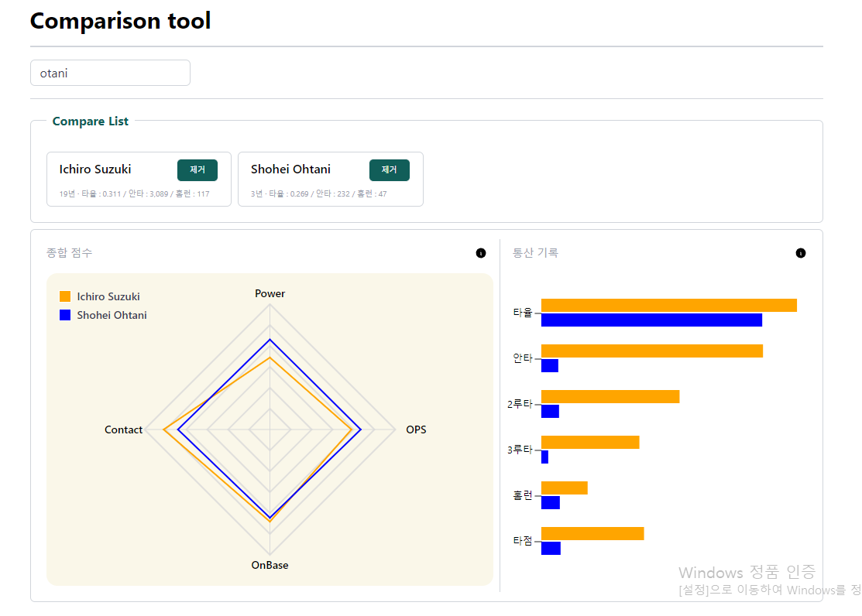Click the 타율 label on the bar chart
Screen dimensions: 862x616
point(524,312)
